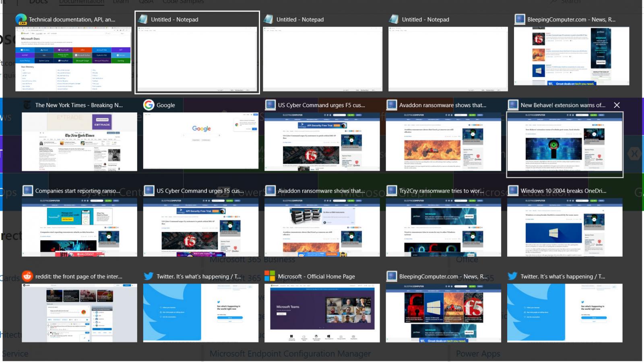The height and width of the screenshot is (363, 644).
Task: Open the Microsoft Docs page thumbnail
Action: click(x=73, y=59)
